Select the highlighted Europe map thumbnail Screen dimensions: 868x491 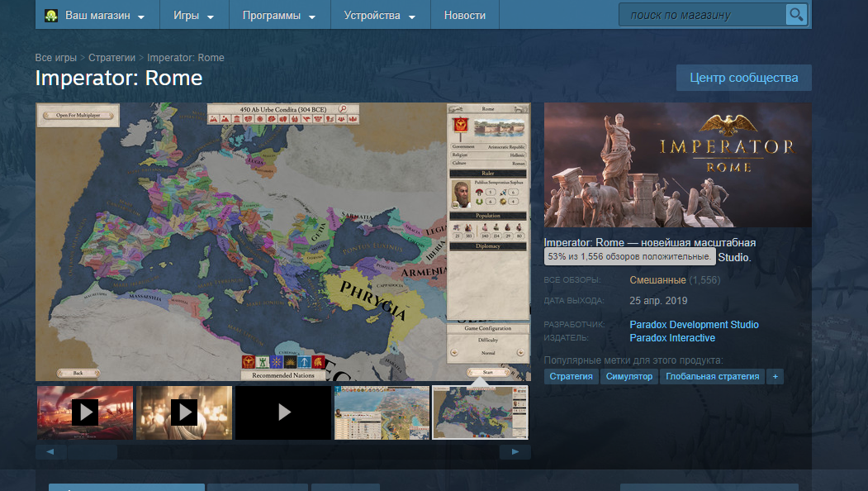[x=481, y=412]
